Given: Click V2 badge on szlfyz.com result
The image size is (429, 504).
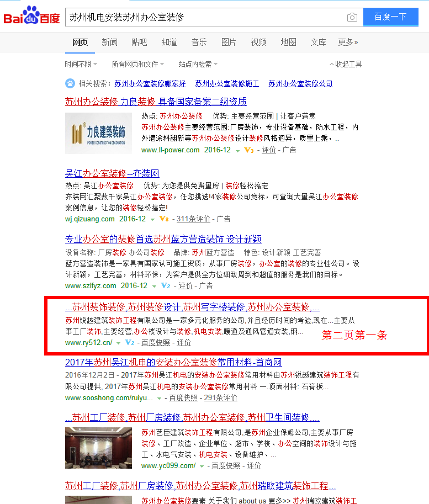Looking at the screenshot, I should point(165,286).
